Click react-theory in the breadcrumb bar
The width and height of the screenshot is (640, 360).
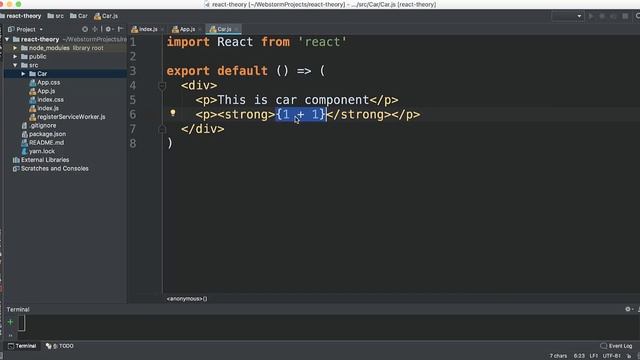click(21, 16)
